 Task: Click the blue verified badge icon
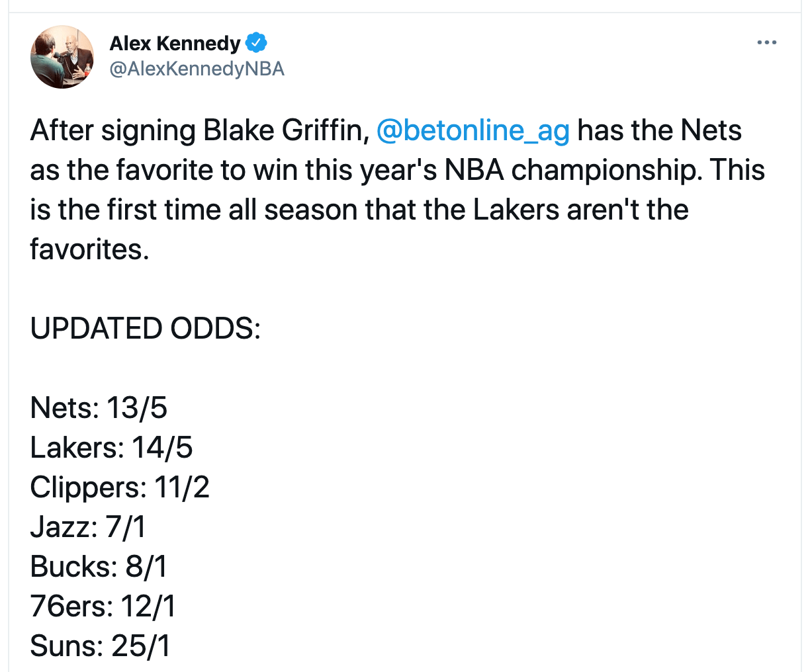point(256,43)
